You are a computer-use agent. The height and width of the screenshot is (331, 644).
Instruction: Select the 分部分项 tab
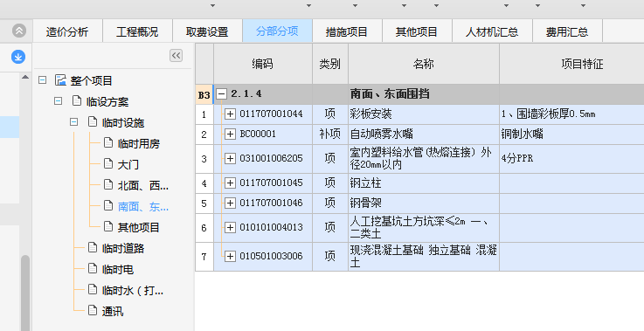click(x=277, y=31)
